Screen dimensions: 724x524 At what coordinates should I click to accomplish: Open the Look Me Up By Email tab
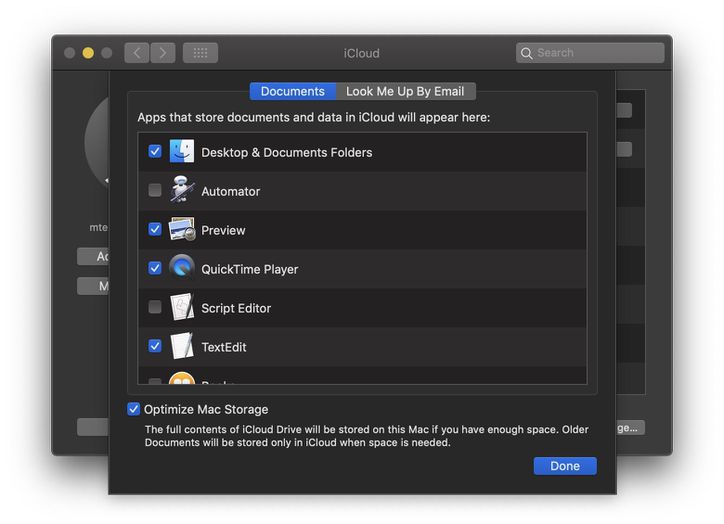click(x=405, y=91)
